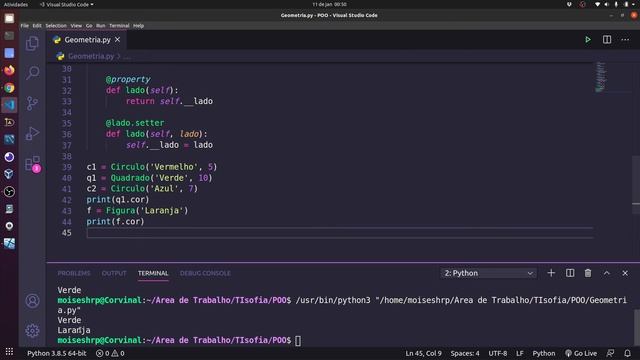Open the Atividades overview
Image resolution: width=640 pixels, height=360 pixels.
(16, 4)
